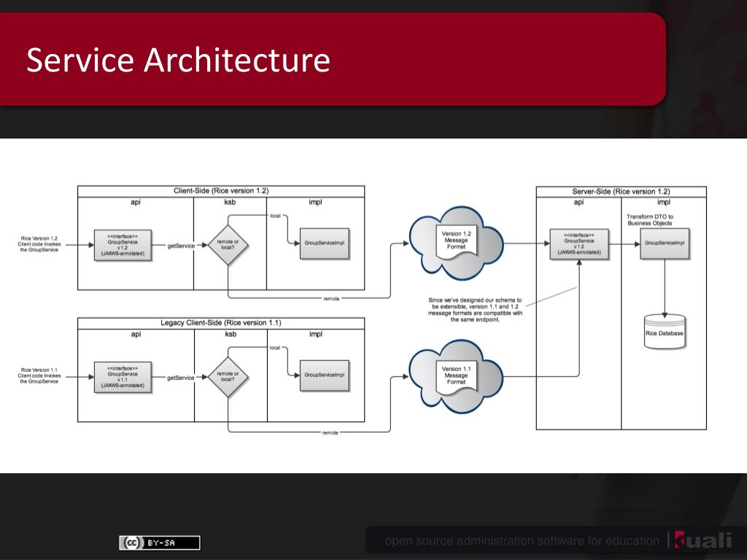Click the impl label in Server-Side
The height and width of the screenshot is (560, 747).
[664, 203]
